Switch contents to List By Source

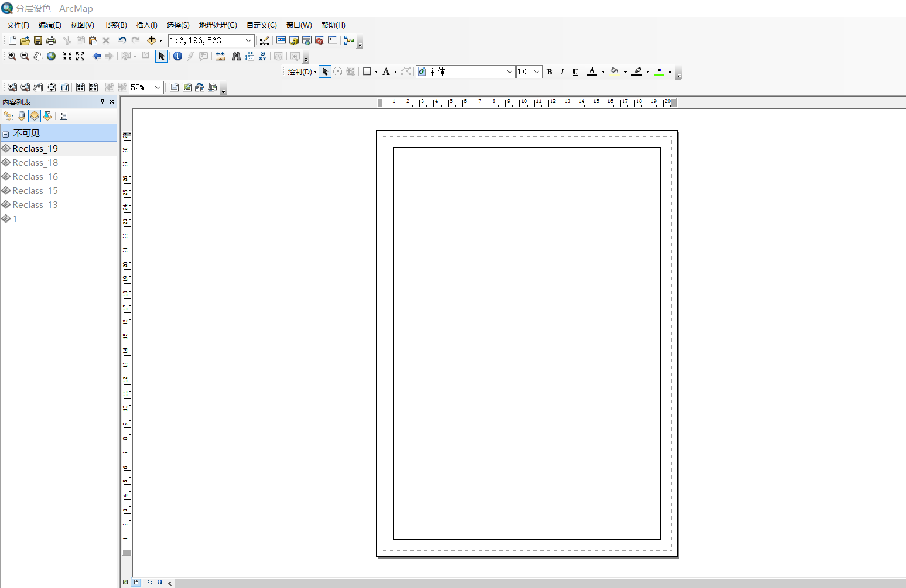pyautogui.click(x=22, y=116)
